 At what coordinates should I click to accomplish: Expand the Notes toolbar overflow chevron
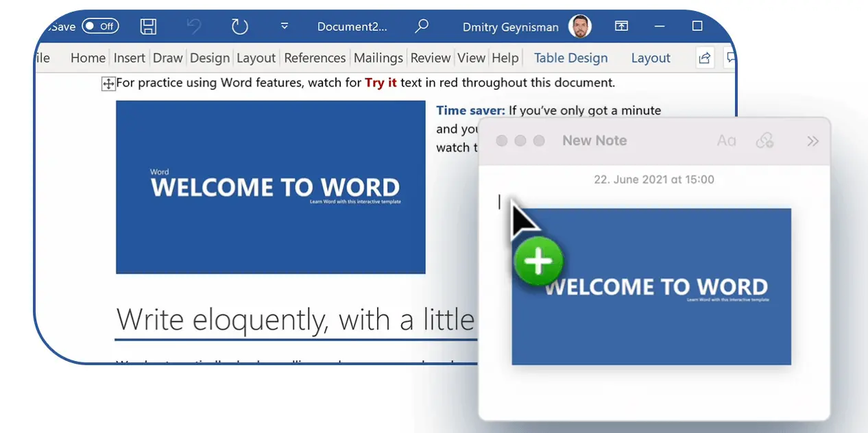pyautogui.click(x=812, y=141)
